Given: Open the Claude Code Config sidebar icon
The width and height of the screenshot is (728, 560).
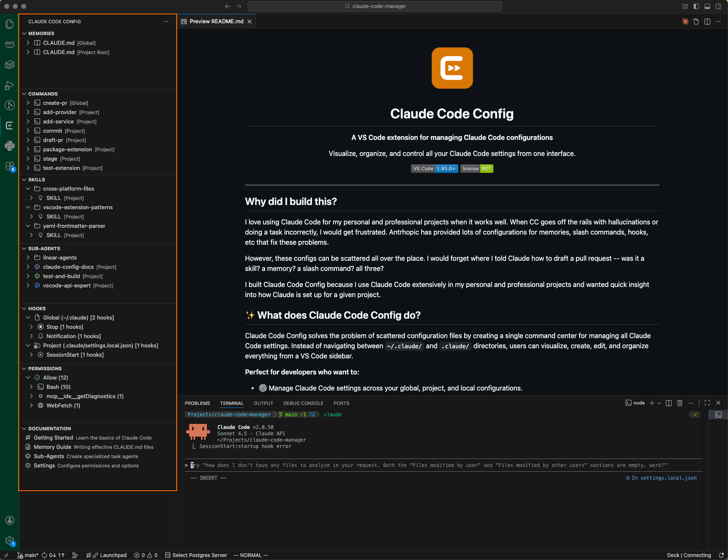Looking at the screenshot, I should pyautogui.click(x=9, y=126).
